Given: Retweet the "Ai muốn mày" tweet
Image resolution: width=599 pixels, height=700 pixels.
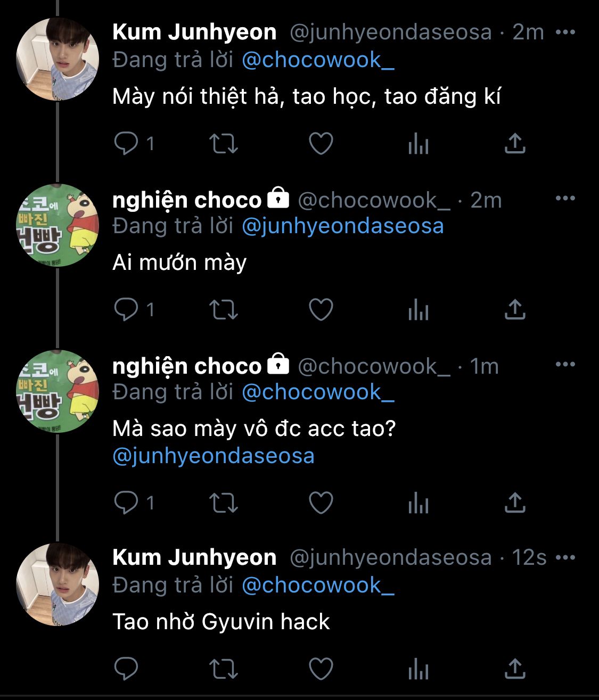Looking at the screenshot, I should pyautogui.click(x=223, y=310).
